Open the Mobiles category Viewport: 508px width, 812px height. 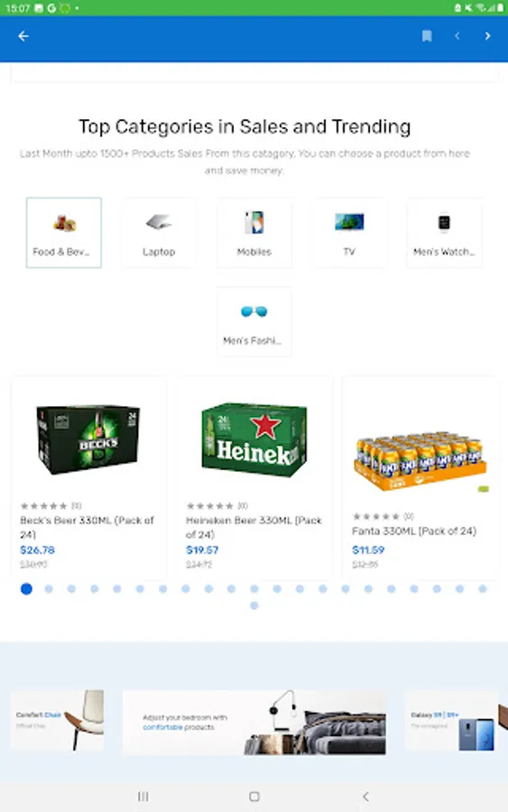(254, 233)
